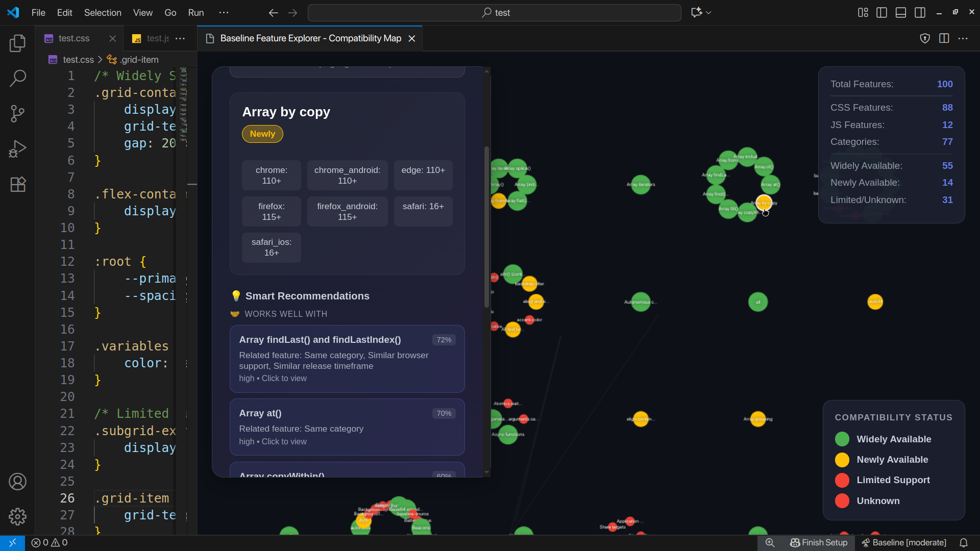Open the Explorer view in activity bar

point(17,43)
